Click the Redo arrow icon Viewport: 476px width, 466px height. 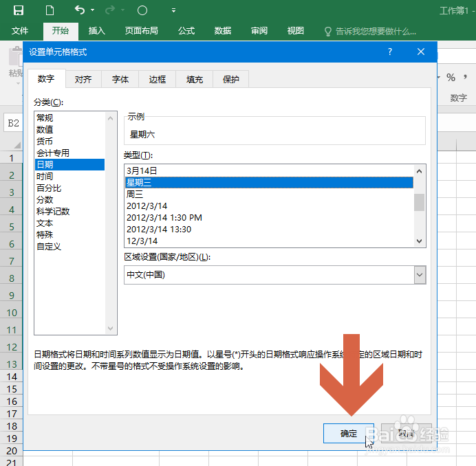point(110,10)
